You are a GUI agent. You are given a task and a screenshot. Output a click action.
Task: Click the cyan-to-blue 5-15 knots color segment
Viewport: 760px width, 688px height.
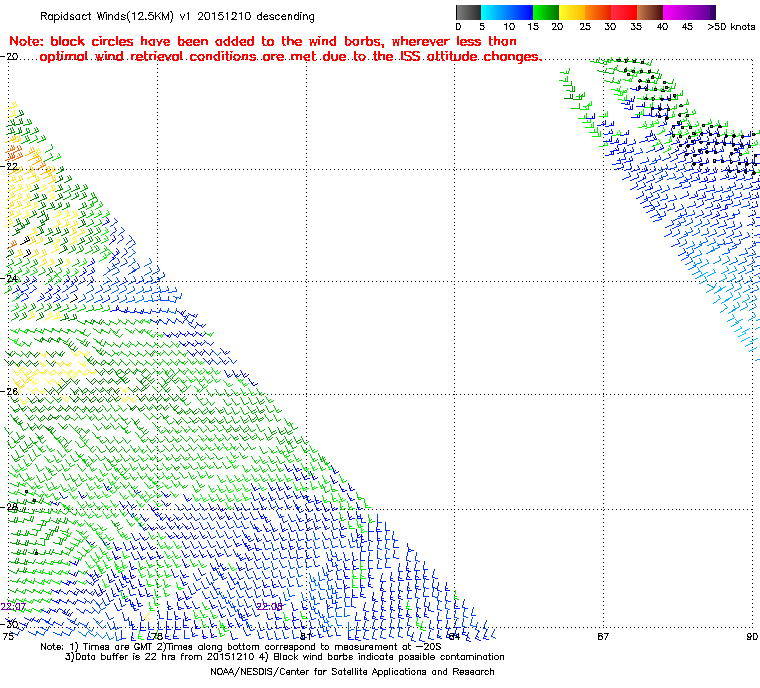(507, 12)
